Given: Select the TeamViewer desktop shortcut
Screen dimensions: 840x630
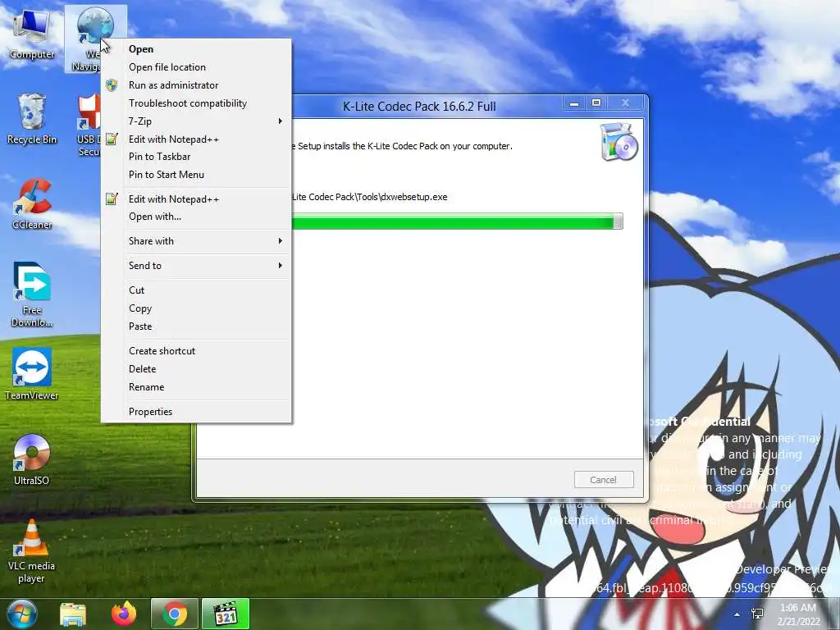Looking at the screenshot, I should click(x=32, y=374).
